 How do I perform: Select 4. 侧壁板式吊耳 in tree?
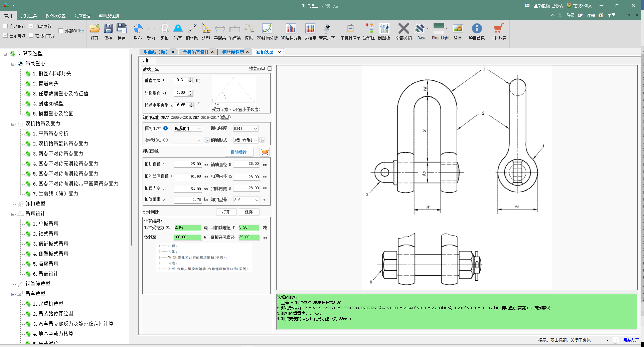click(x=51, y=254)
